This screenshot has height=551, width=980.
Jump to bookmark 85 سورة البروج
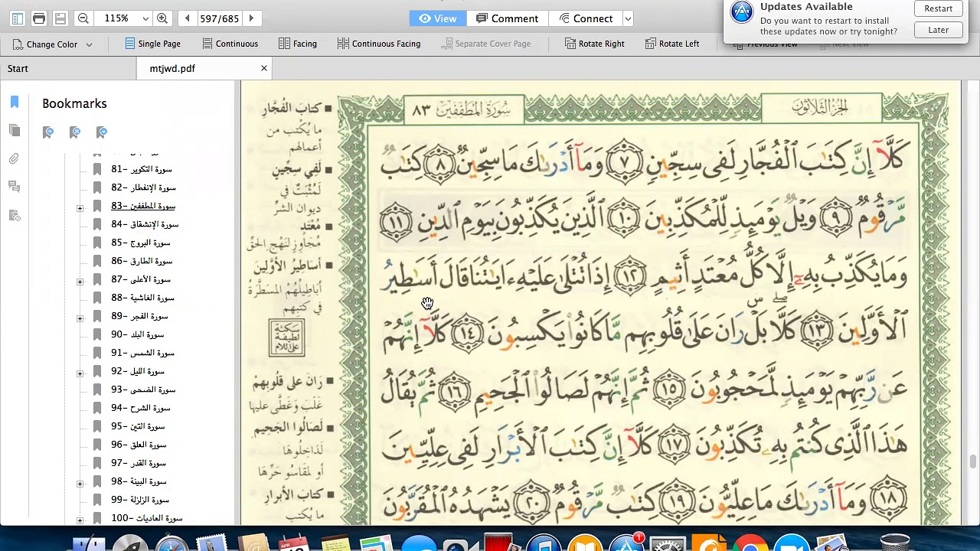(141, 243)
